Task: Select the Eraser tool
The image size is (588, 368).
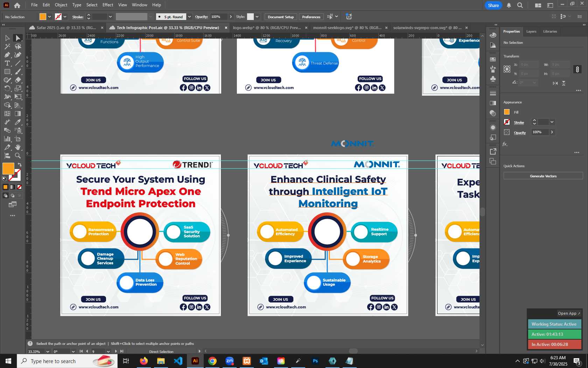Action: click(x=18, y=80)
